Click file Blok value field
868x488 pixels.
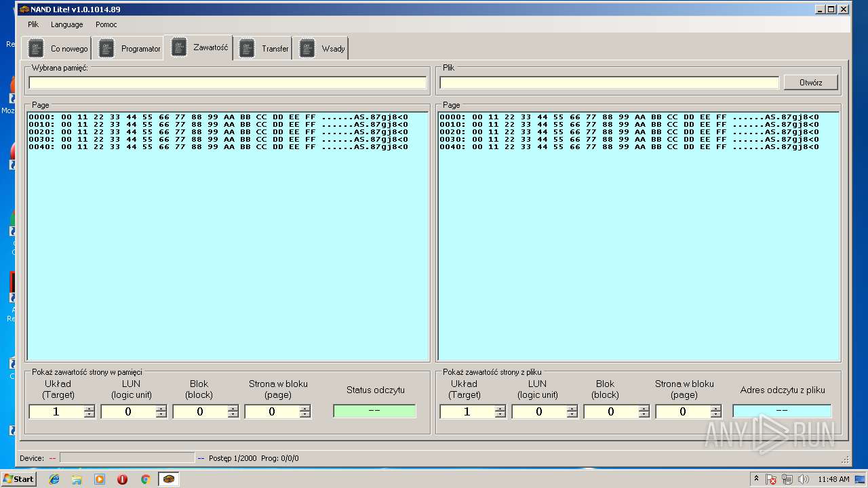coord(611,411)
